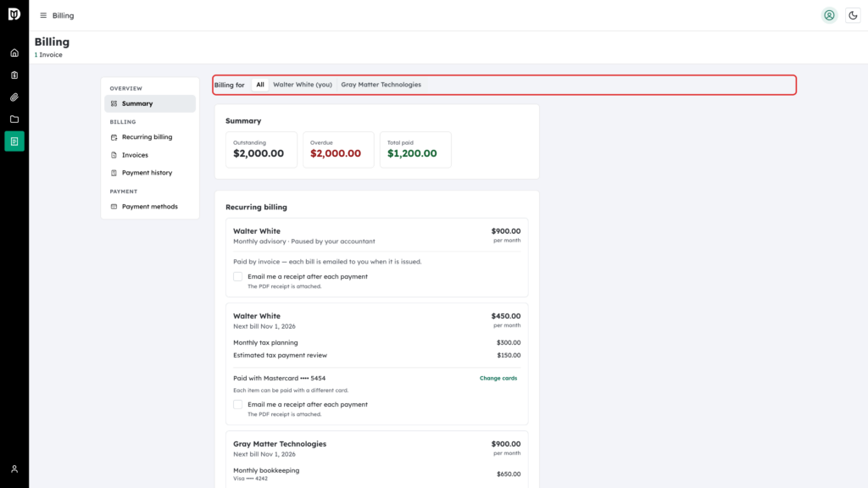This screenshot has width=868, height=488.
Task: Filter billing for Walter White (you)
Action: tap(303, 85)
